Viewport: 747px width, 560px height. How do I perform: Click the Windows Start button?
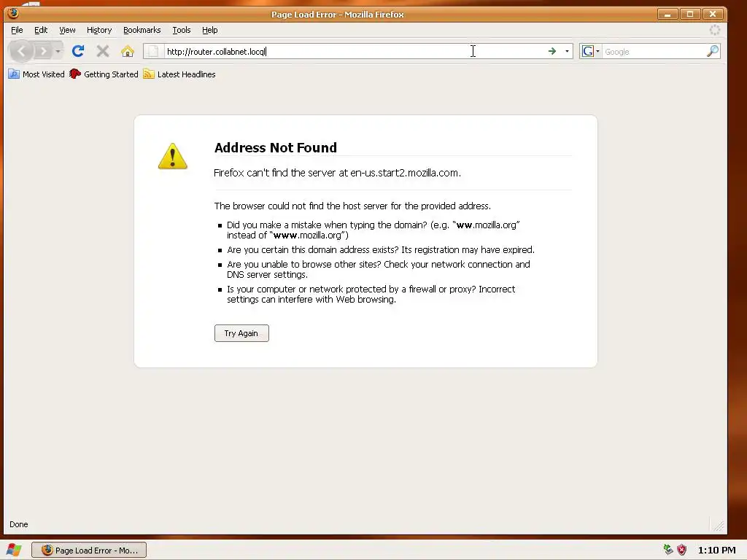tap(13, 550)
